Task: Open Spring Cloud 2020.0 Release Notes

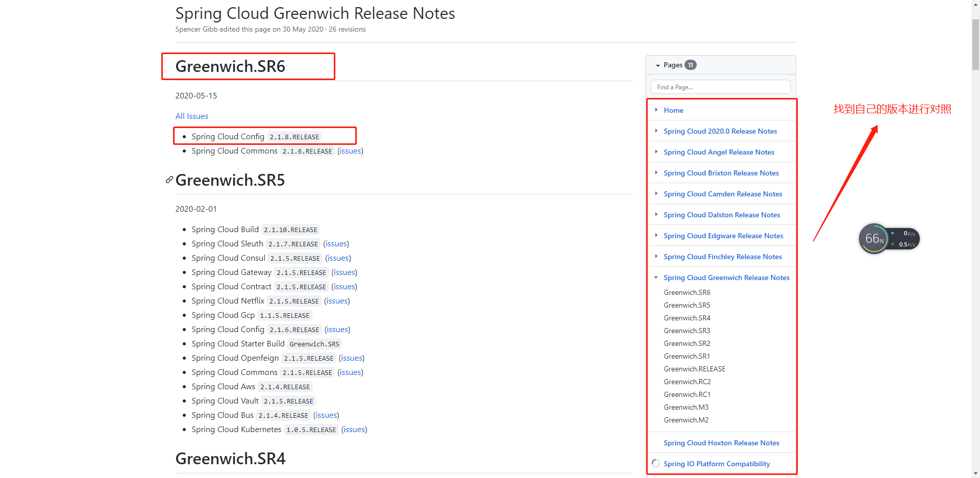Action: 720,131
